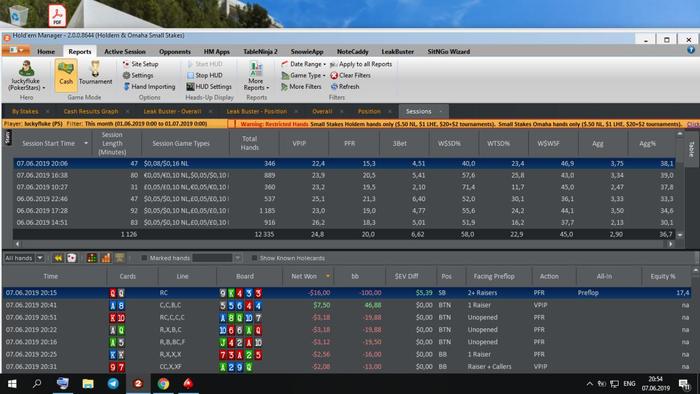Click the Stop HUD button

tap(204, 75)
